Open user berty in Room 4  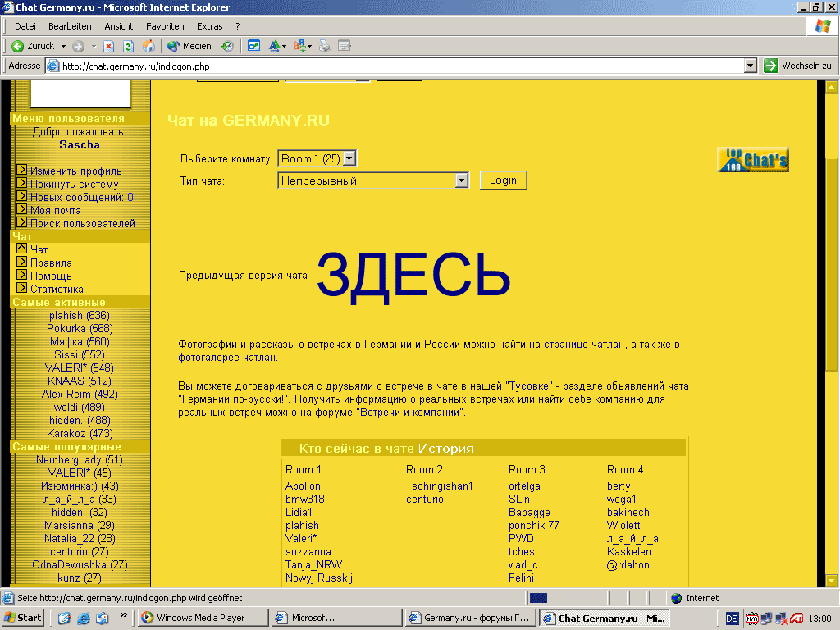point(619,486)
